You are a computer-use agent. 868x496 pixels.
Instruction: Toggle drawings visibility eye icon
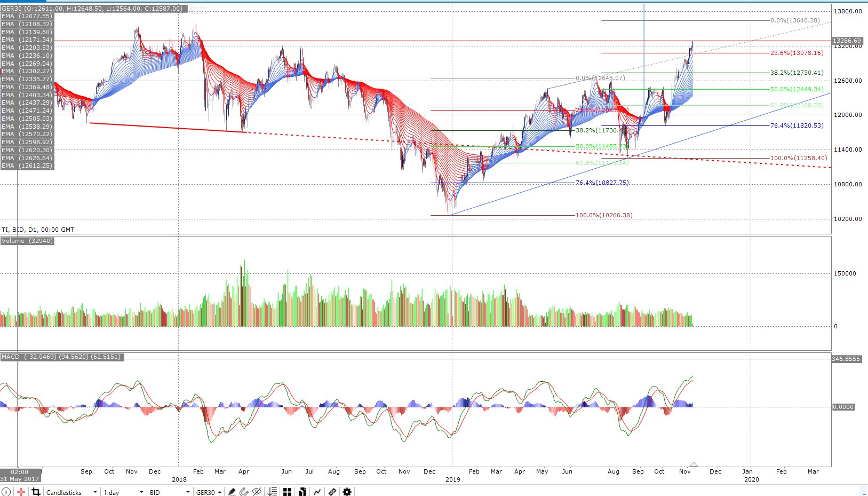[257, 492]
